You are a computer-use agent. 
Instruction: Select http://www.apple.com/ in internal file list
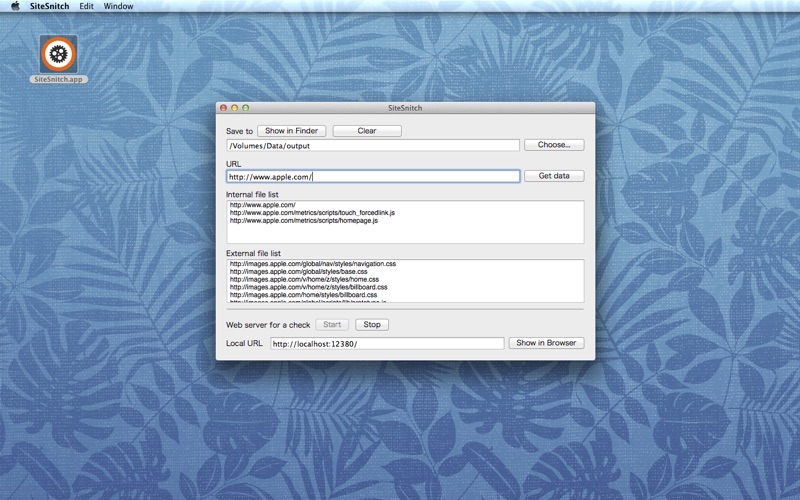[x=263, y=205]
